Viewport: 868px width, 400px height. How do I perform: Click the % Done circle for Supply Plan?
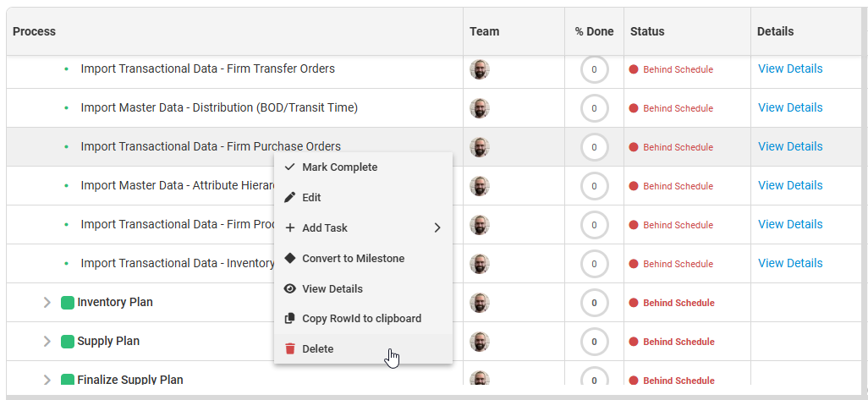tap(594, 342)
